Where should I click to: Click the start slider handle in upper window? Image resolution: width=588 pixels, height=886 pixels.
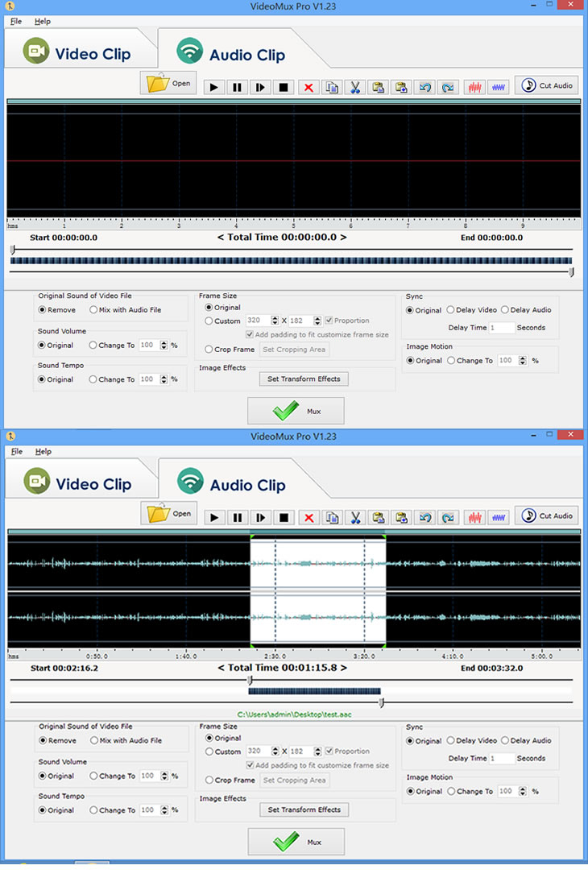pos(12,249)
